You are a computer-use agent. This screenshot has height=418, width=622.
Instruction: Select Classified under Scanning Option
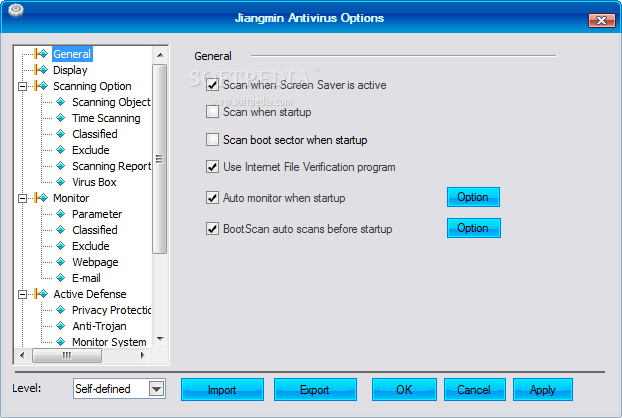click(94, 134)
